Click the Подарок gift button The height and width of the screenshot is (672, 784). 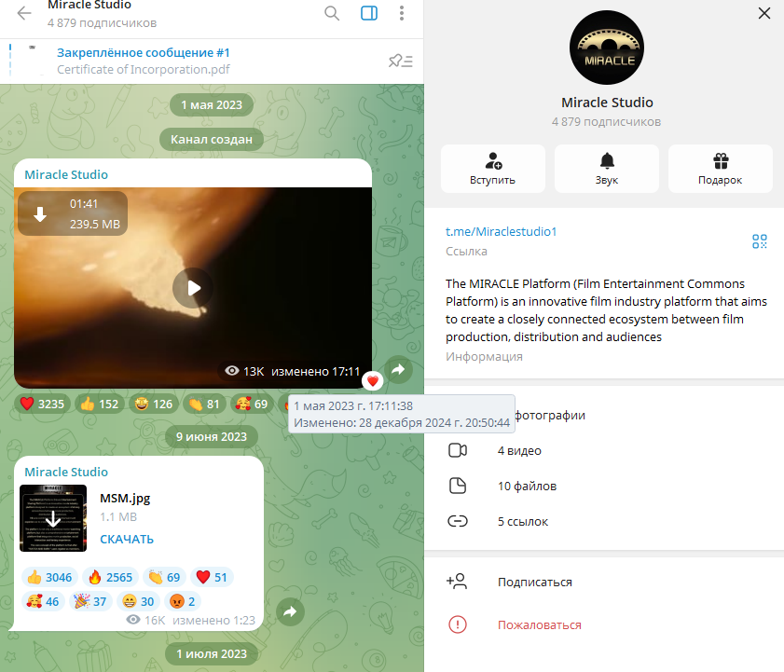pos(720,169)
